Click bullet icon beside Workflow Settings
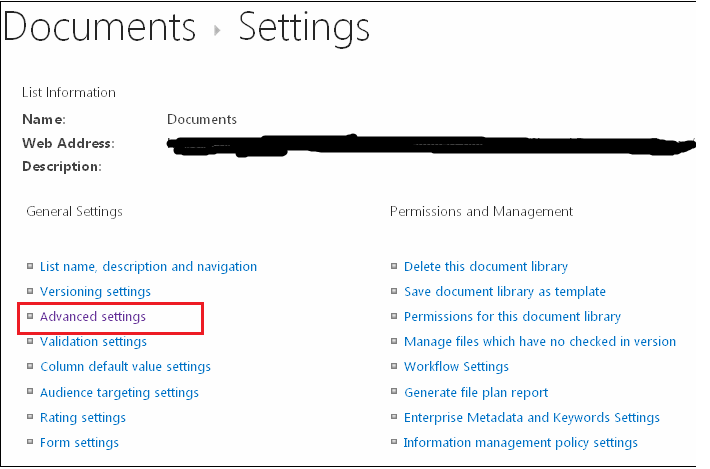The width and height of the screenshot is (710, 469). (394, 366)
